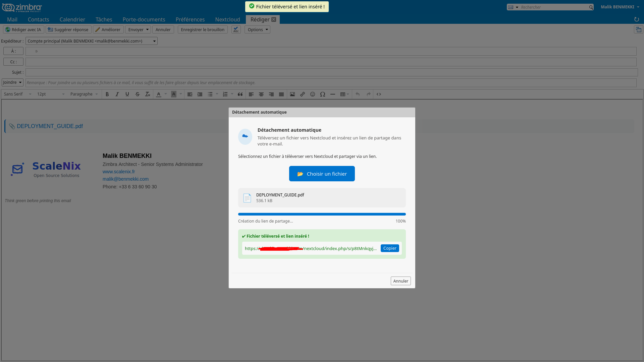This screenshot has width=644, height=362.
Task: Insert a hyperlink using the link icon
Action: (302, 94)
